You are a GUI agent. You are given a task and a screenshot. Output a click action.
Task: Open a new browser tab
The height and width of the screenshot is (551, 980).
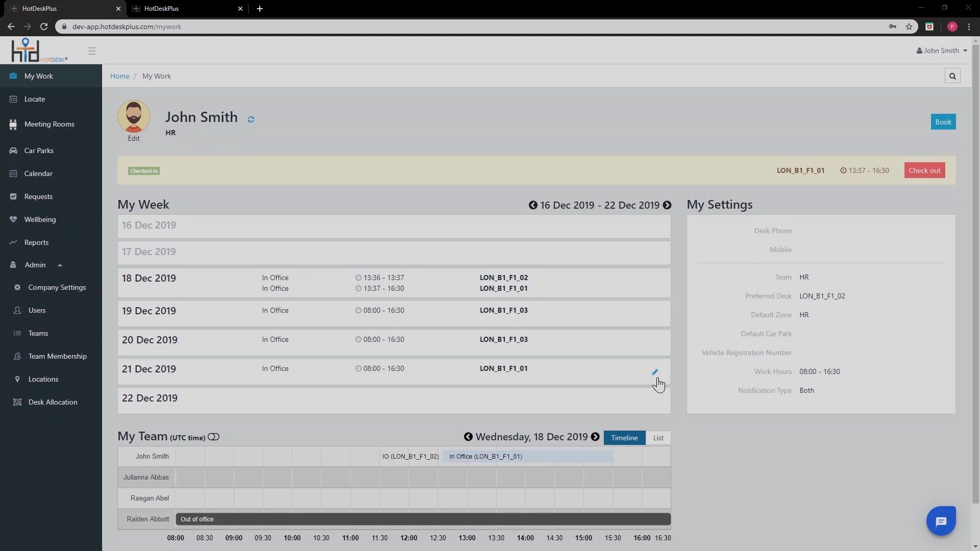coord(260,9)
